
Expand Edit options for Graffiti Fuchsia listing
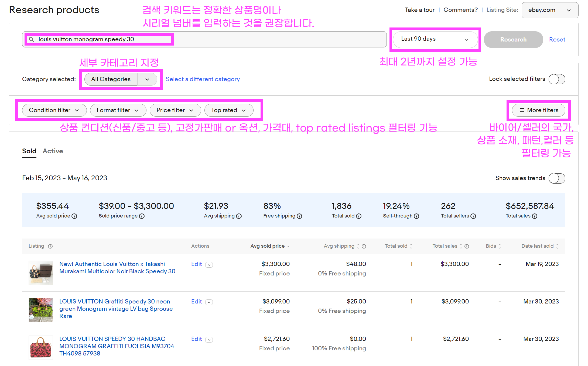click(x=209, y=340)
